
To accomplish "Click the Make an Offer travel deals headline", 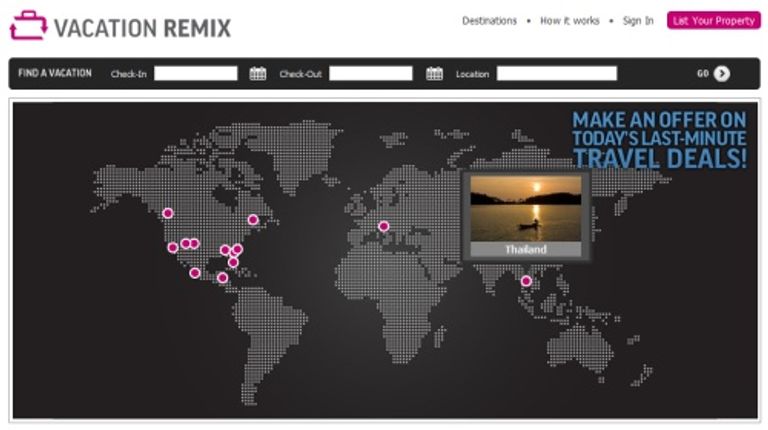I will tap(659, 140).
